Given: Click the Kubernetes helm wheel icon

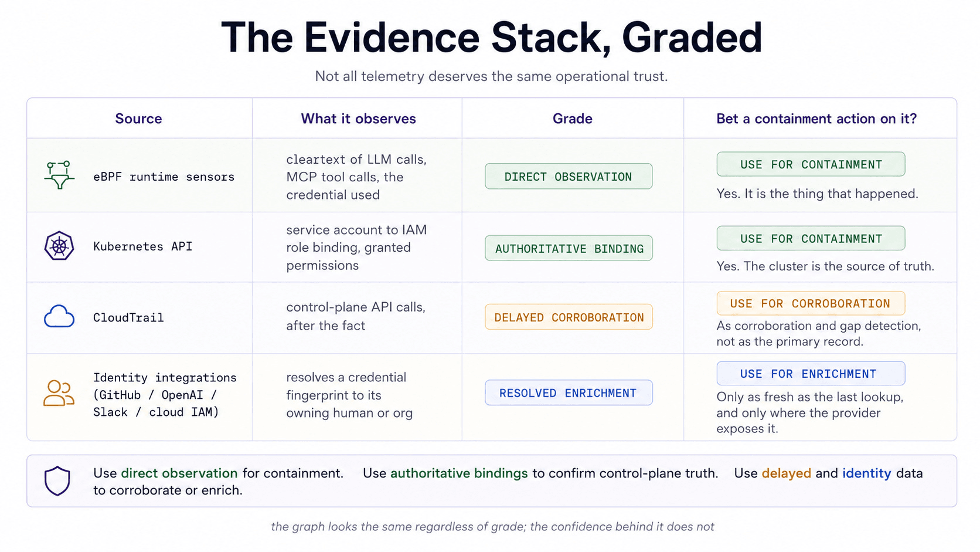Looking at the screenshot, I should point(59,246).
